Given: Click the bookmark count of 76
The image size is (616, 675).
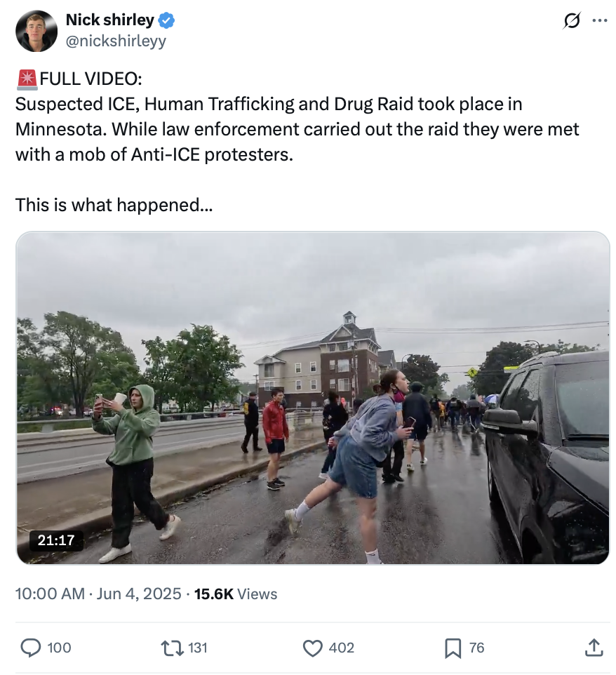Looking at the screenshot, I should [478, 648].
